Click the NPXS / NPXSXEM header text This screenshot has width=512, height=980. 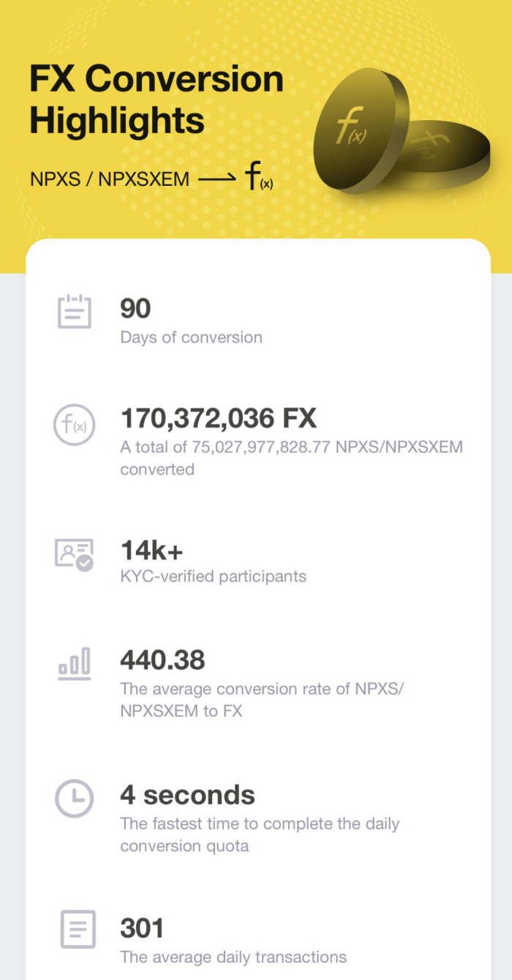110,178
